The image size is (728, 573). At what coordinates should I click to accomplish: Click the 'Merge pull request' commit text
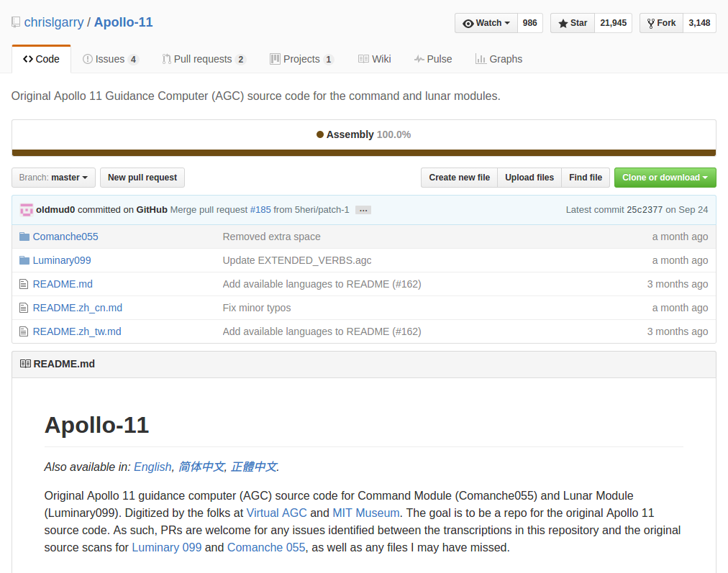tap(209, 210)
